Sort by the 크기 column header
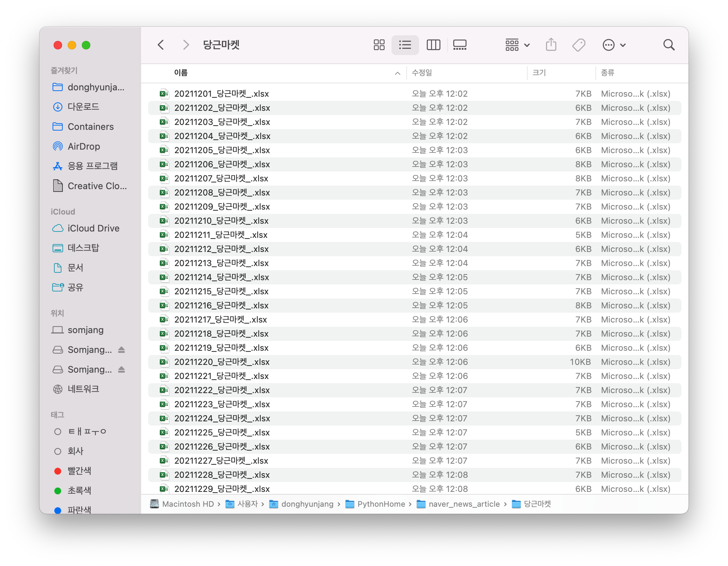The image size is (728, 566). coord(539,73)
